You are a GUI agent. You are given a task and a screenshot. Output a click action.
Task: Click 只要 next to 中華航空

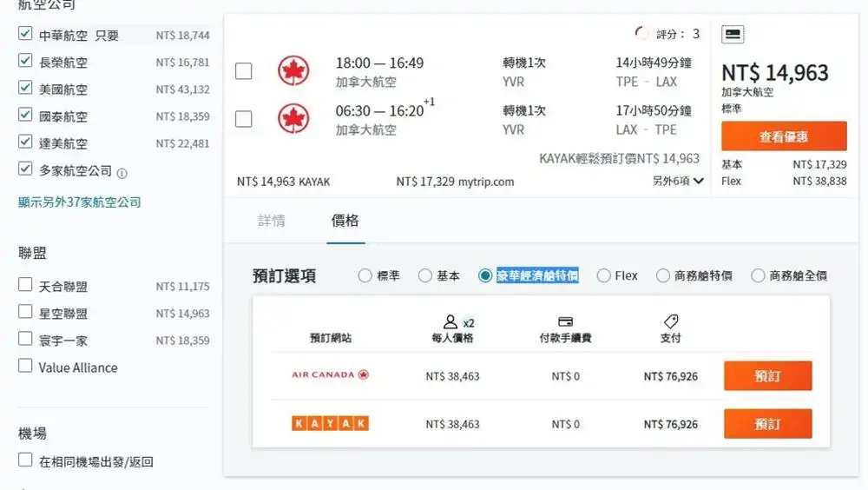point(107,36)
